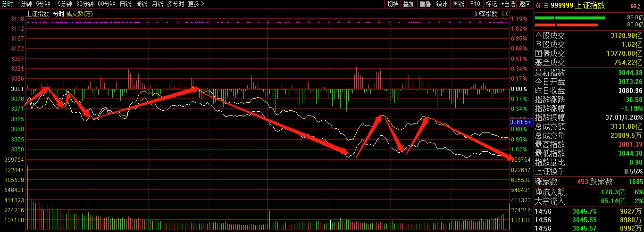Viewport: 644px width, 232px height.
Task: Click the red G icon before 999999
Action: point(538,5)
